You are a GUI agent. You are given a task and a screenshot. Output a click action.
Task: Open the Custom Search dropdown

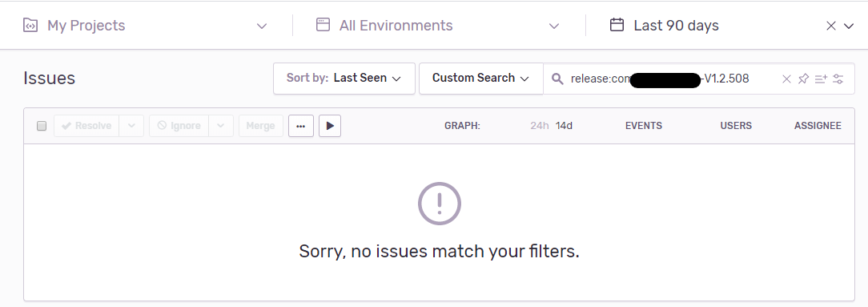480,78
